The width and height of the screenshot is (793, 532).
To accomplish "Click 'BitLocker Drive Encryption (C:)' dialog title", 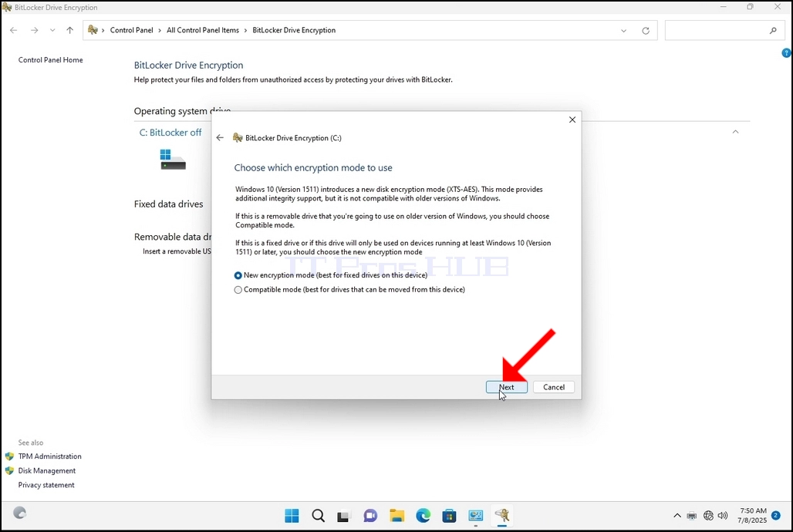I will (x=293, y=138).
